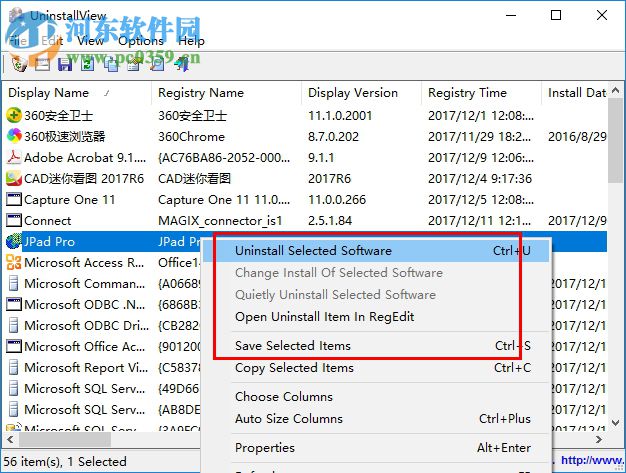This screenshot has width=626, height=473.
Task: Open the Edit menu
Action: point(52,41)
